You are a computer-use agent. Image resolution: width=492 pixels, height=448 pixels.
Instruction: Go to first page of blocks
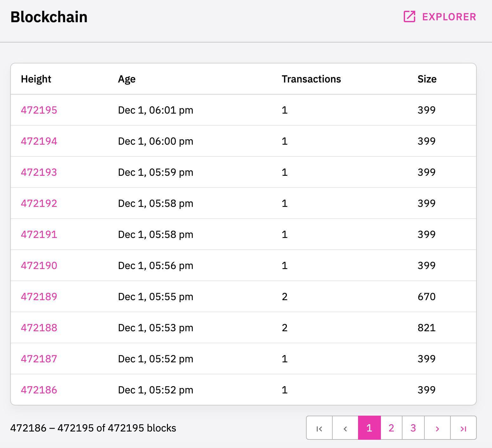click(319, 428)
